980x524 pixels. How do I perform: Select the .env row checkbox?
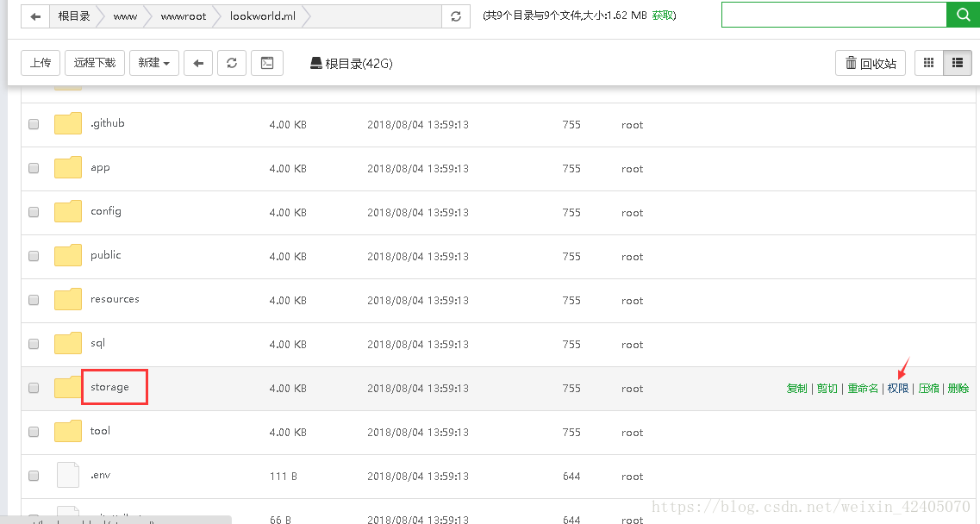point(34,476)
